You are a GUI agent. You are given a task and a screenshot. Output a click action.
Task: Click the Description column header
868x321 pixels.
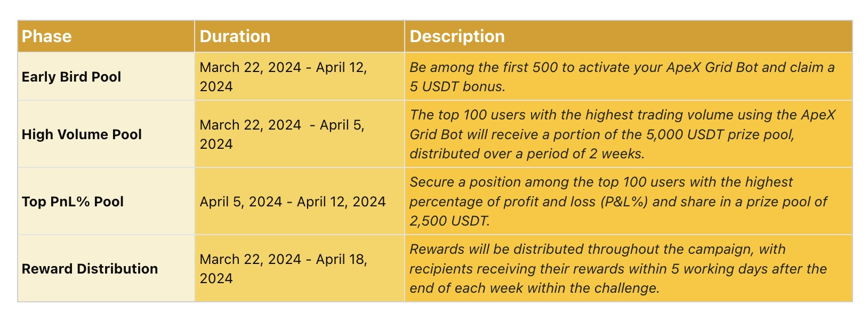click(x=629, y=36)
